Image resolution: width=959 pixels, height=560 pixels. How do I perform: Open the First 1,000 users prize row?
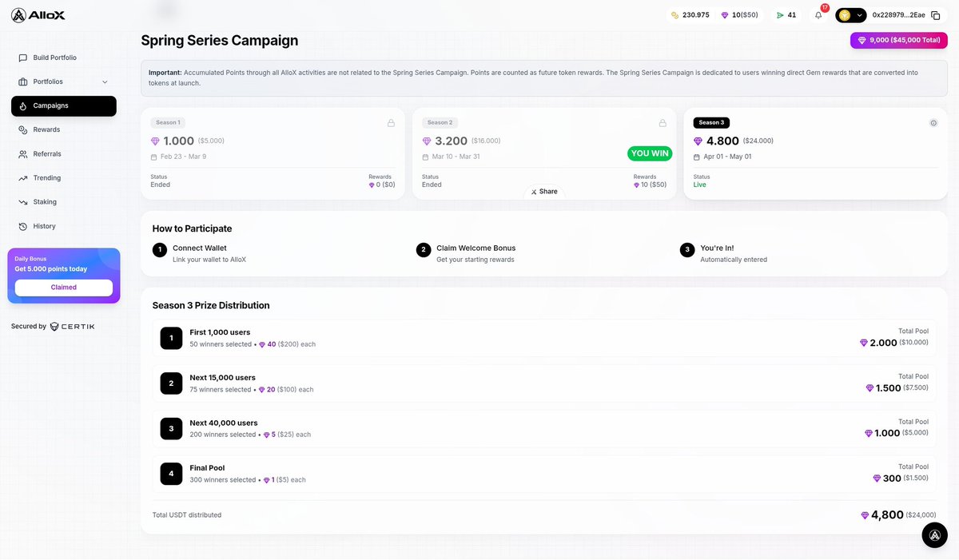pyautogui.click(x=544, y=338)
